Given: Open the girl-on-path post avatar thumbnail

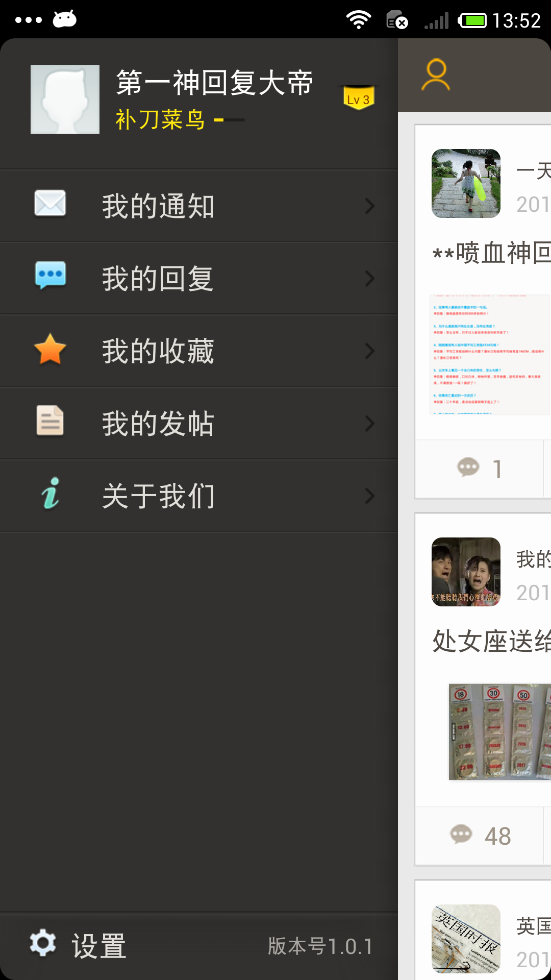Looking at the screenshot, I should coord(466,183).
